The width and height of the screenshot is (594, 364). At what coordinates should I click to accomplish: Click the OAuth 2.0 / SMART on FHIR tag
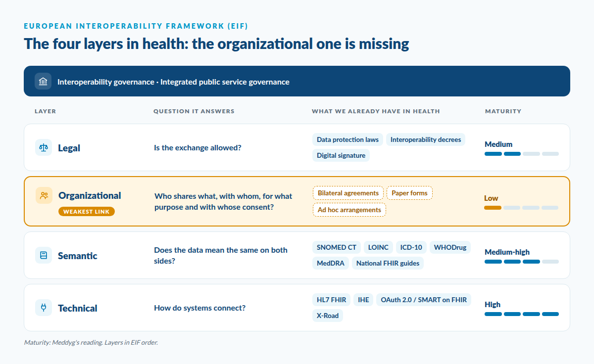[424, 300]
